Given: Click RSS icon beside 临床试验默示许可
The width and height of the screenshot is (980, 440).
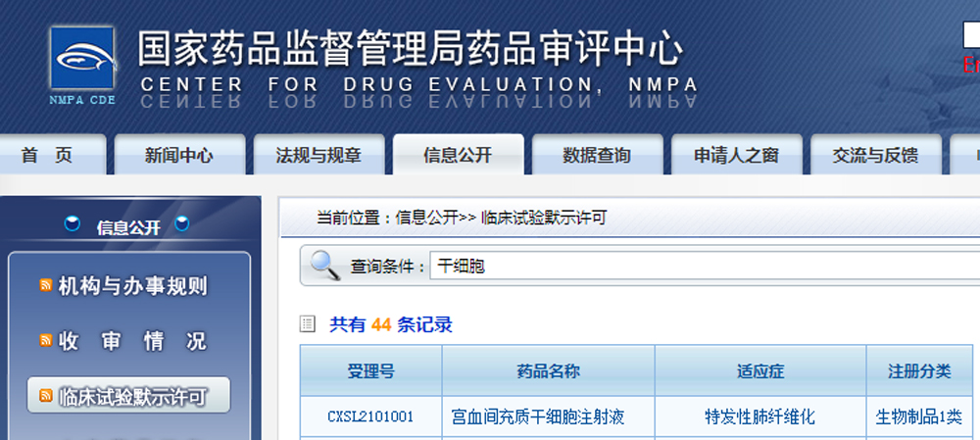Looking at the screenshot, I should (x=45, y=396).
